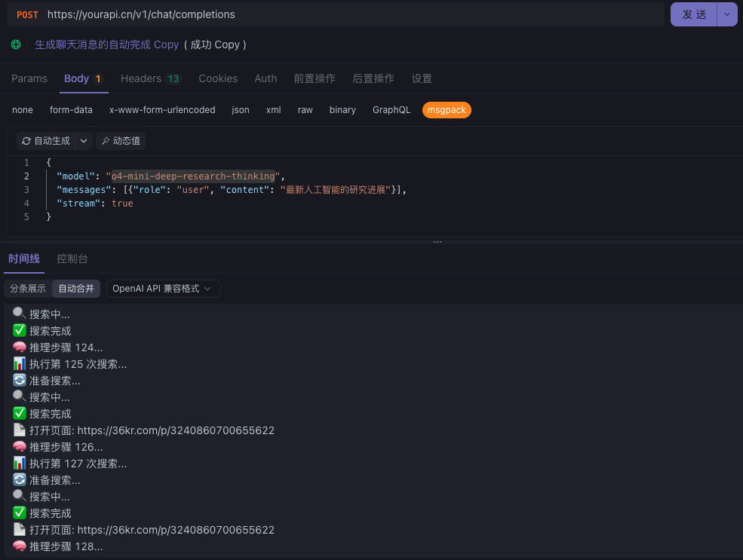The height and width of the screenshot is (560, 743).
Task: Select the json body type
Action: tap(241, 110)
